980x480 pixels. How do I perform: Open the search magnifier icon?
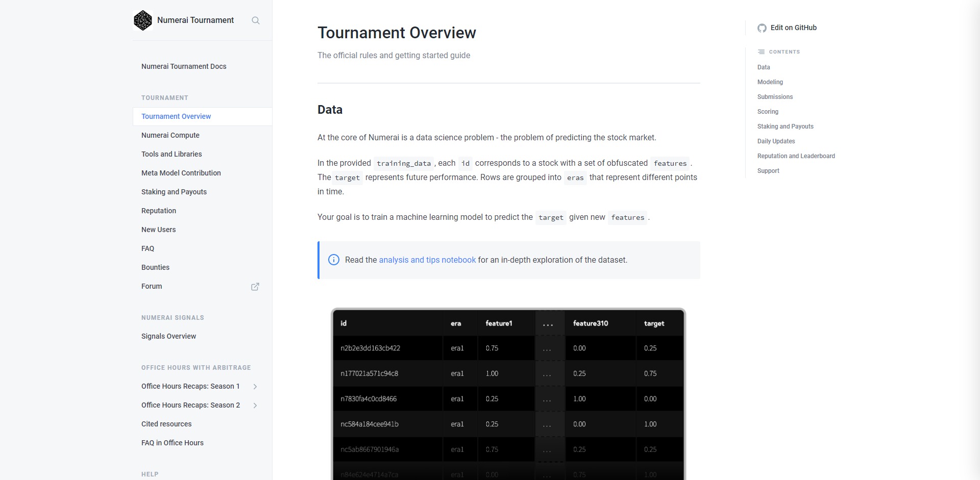256,20
